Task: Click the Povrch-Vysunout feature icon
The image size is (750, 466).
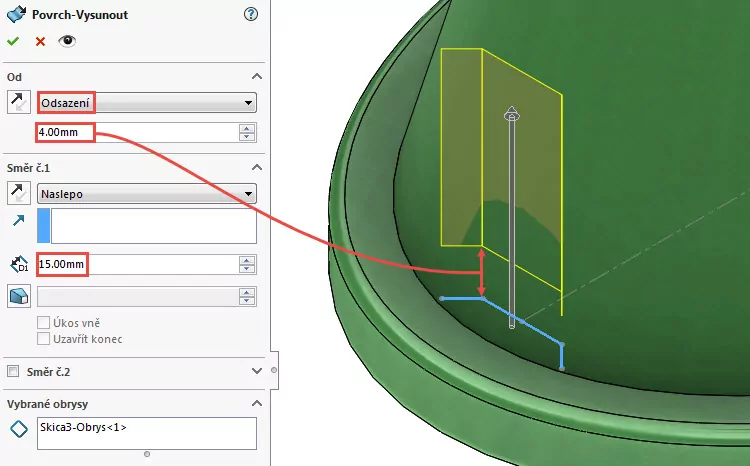Action: point(16,14)
